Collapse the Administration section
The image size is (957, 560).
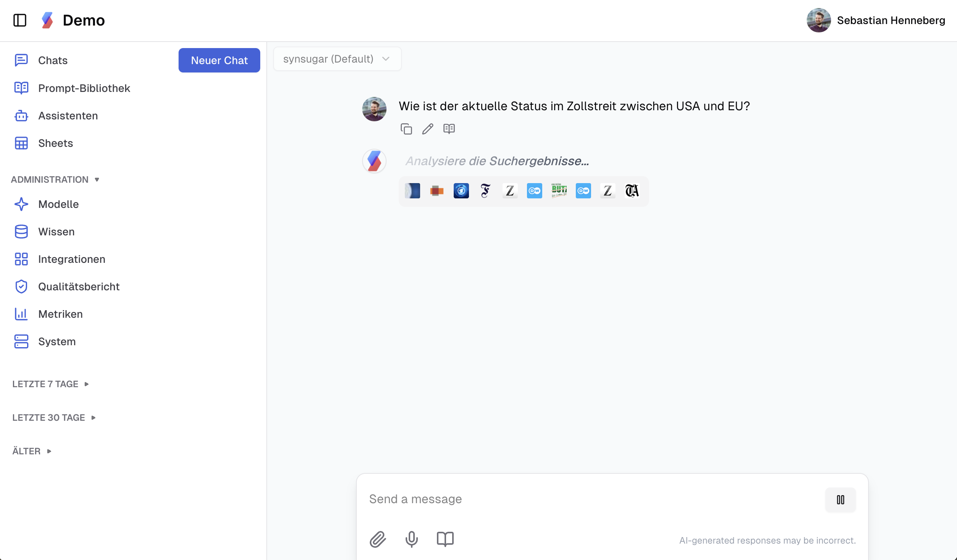(x=55, y=179)
